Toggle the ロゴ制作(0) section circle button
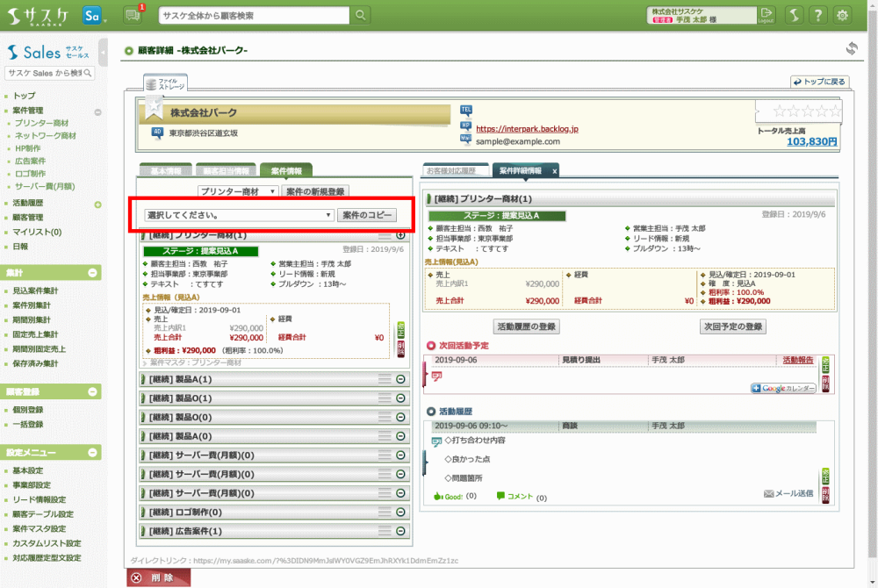 pos(400,513)
